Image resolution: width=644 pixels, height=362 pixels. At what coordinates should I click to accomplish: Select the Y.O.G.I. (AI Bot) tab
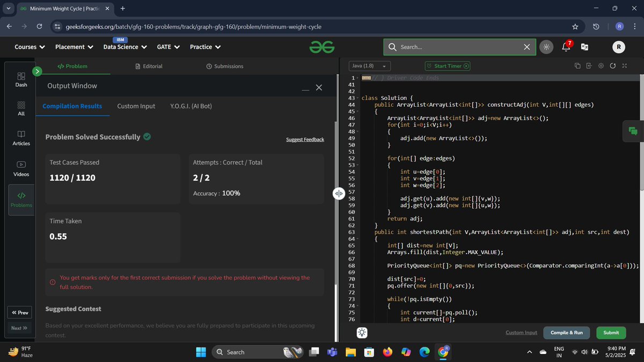191,106
